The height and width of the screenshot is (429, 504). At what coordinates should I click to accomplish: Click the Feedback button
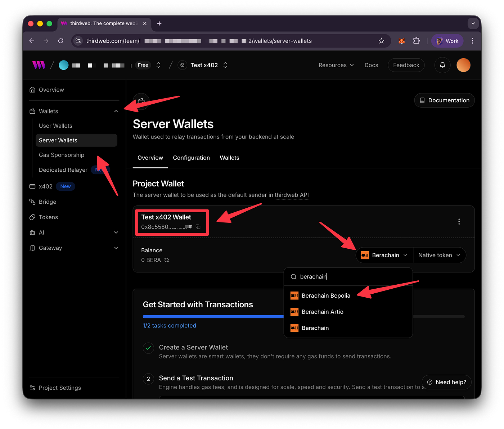(406, 65)
